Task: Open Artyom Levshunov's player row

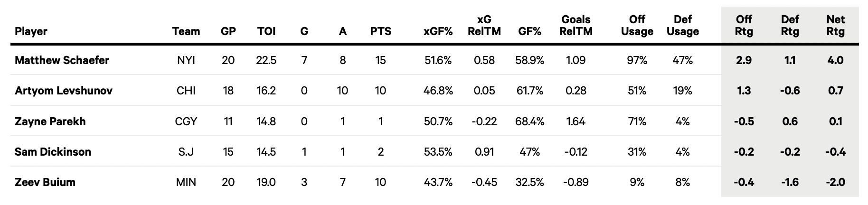Action: click(x=64, y=91)
